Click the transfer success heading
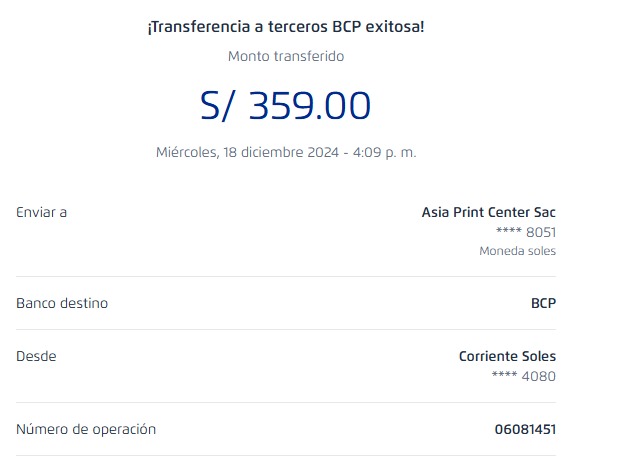The image size is (617, 470). (285, 27)
